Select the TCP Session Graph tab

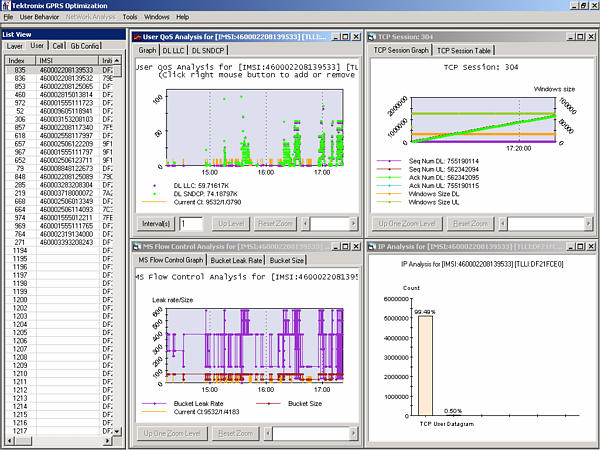[x=401, y=50]
